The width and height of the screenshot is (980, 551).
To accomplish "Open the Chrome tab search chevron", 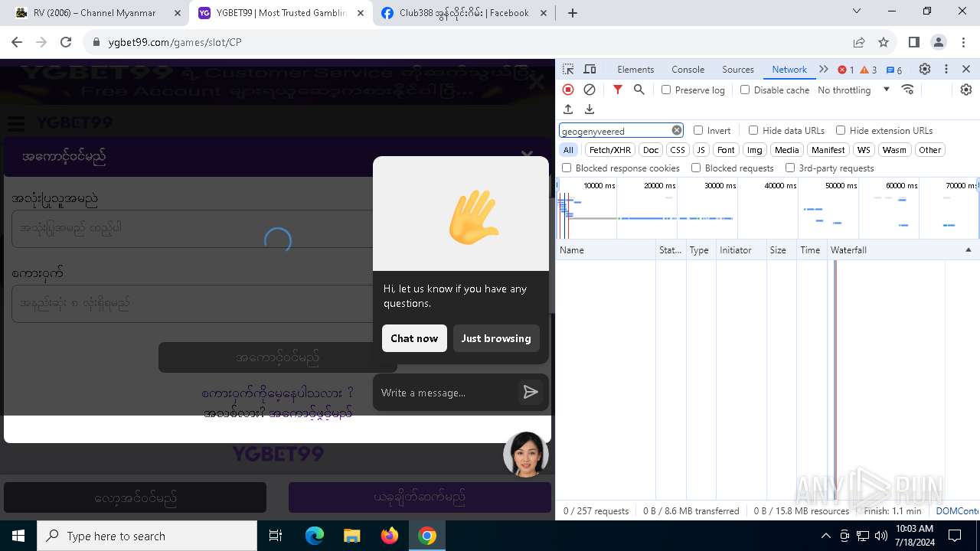I will click(x=857, y=11).
